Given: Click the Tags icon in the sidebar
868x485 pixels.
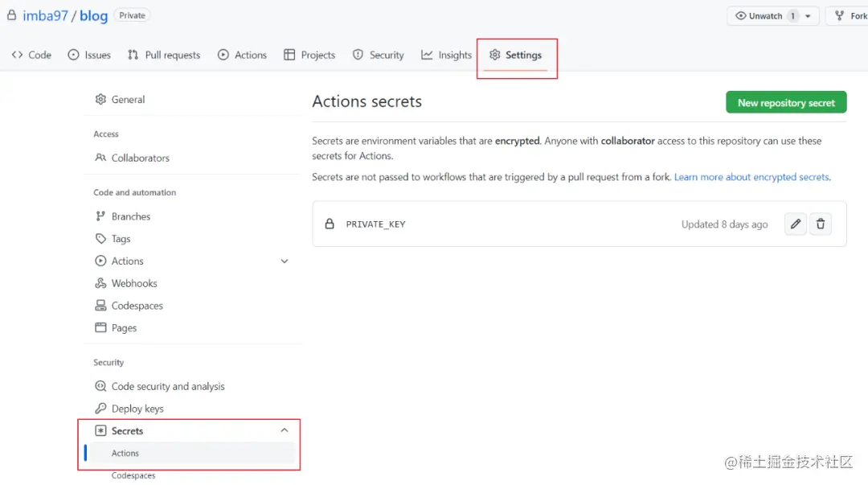Looking at the screenshot, I should click(100, 238).
